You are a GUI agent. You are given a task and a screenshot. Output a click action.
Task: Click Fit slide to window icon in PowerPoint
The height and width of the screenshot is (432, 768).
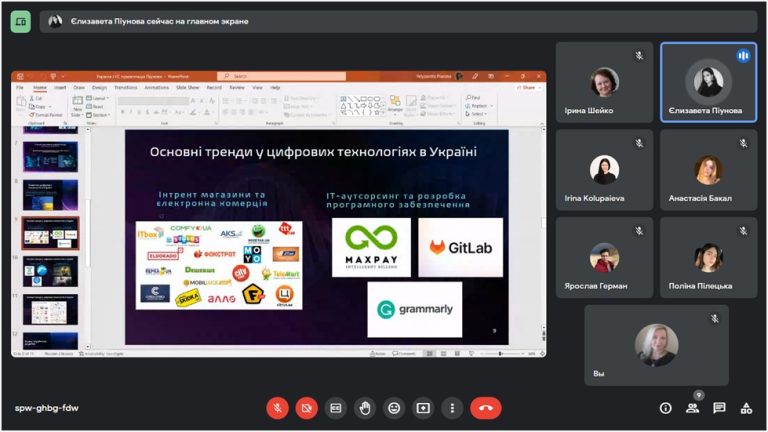(x=542, y=353)
